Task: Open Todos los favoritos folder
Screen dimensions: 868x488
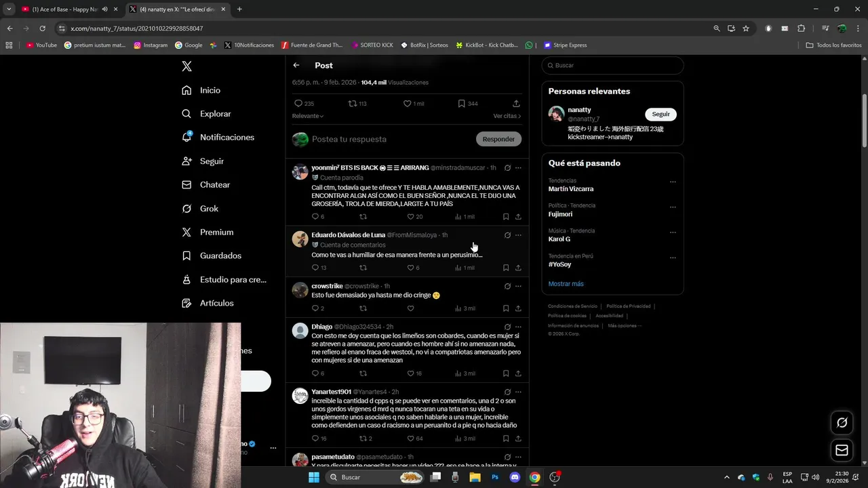Action: (x=834, y=45)
